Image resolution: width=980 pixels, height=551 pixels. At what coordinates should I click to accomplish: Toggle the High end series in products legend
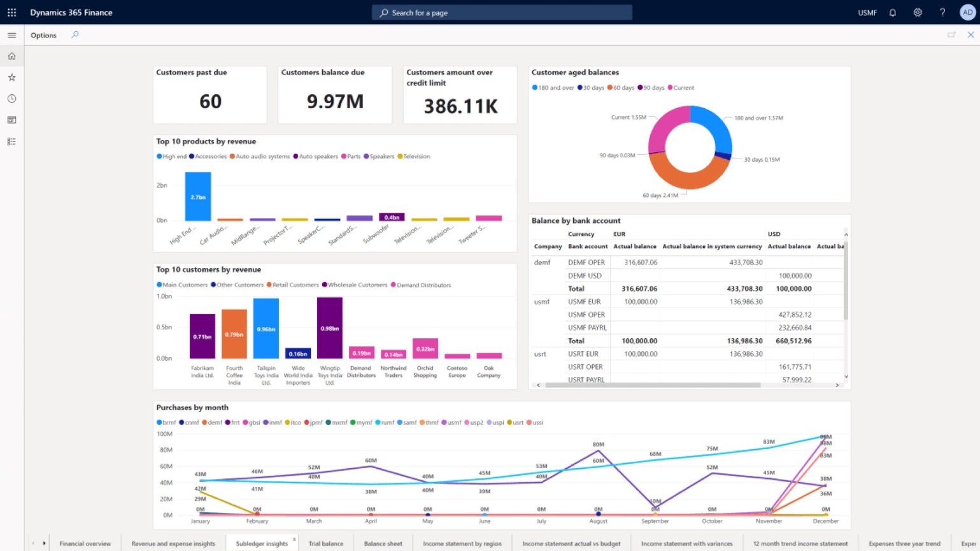171,156
